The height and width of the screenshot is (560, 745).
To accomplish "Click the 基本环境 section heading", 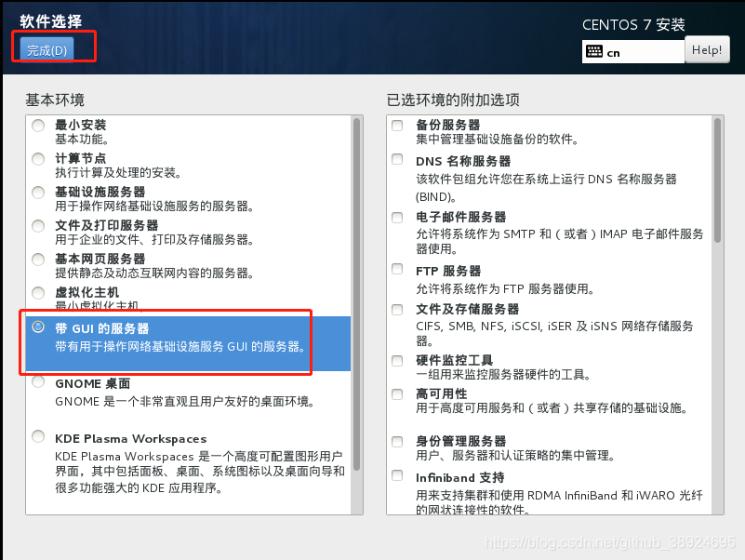I will (55, 100).
